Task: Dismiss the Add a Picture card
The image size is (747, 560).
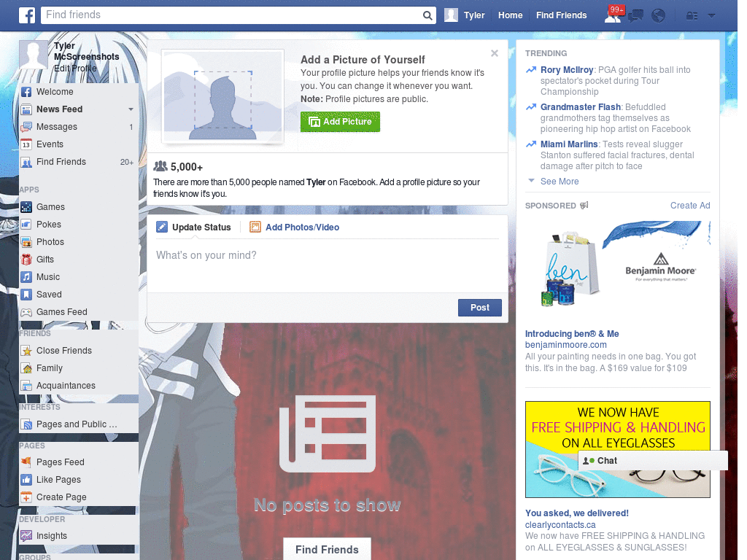Action: [x=495, y=53]
